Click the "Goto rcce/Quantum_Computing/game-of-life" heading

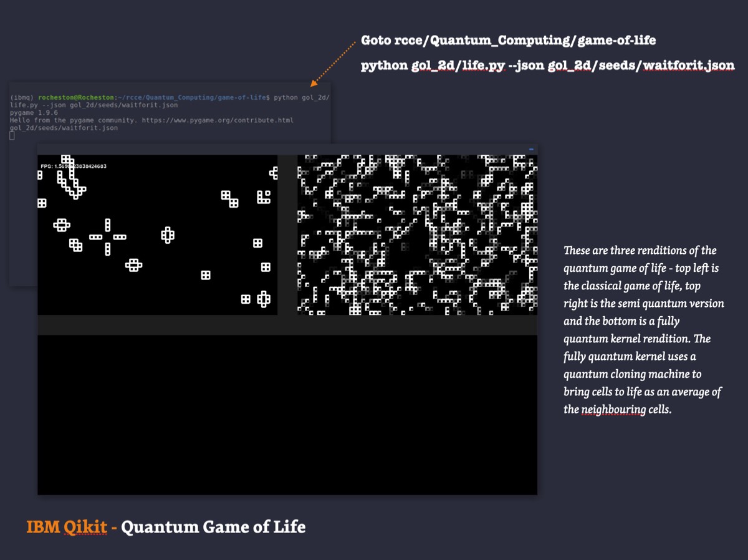click(508, 41)
